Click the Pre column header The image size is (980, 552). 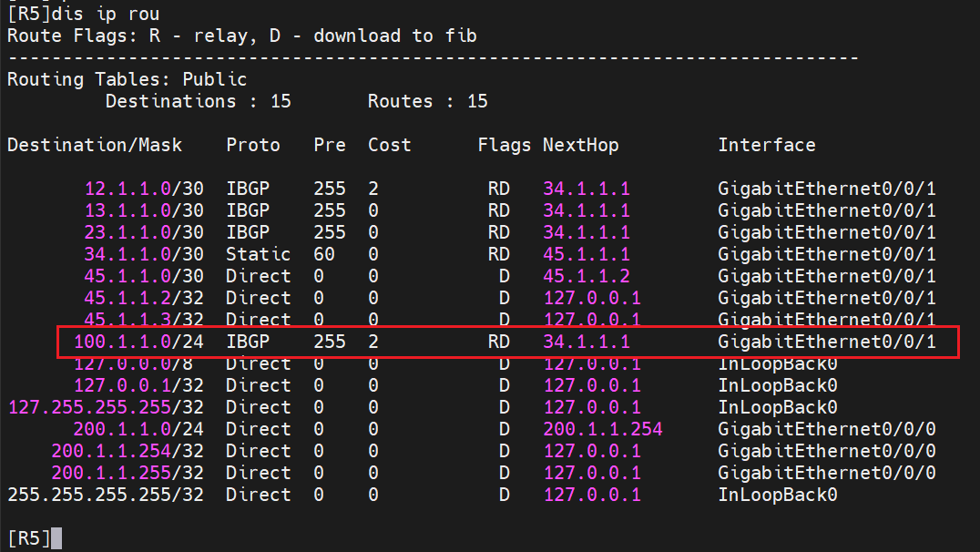330,145
